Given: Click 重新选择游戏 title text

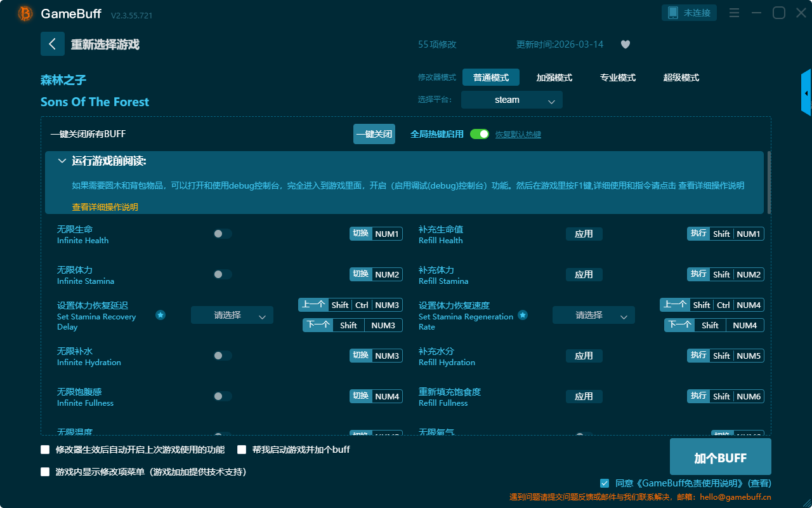Looking at the screenshot, I should click(x=105, y=44).
